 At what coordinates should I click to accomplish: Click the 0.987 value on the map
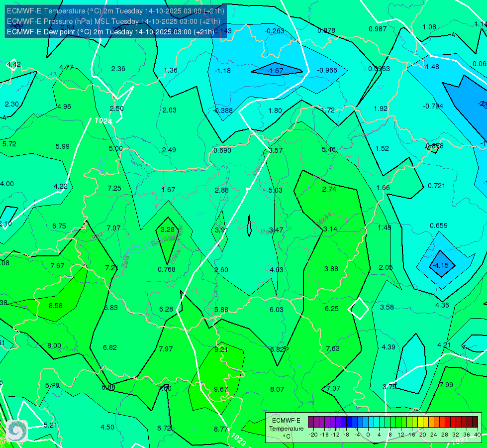tap(378, 29)
